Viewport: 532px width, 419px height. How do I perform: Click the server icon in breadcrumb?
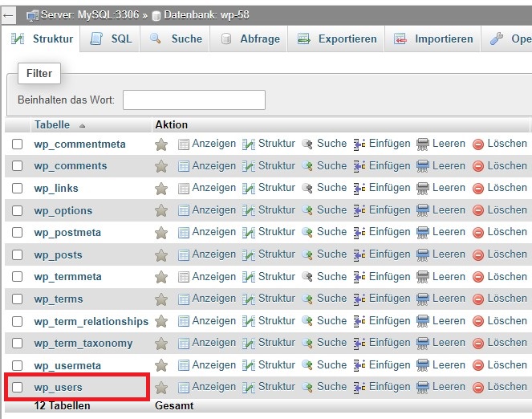[x=33, y=15]
